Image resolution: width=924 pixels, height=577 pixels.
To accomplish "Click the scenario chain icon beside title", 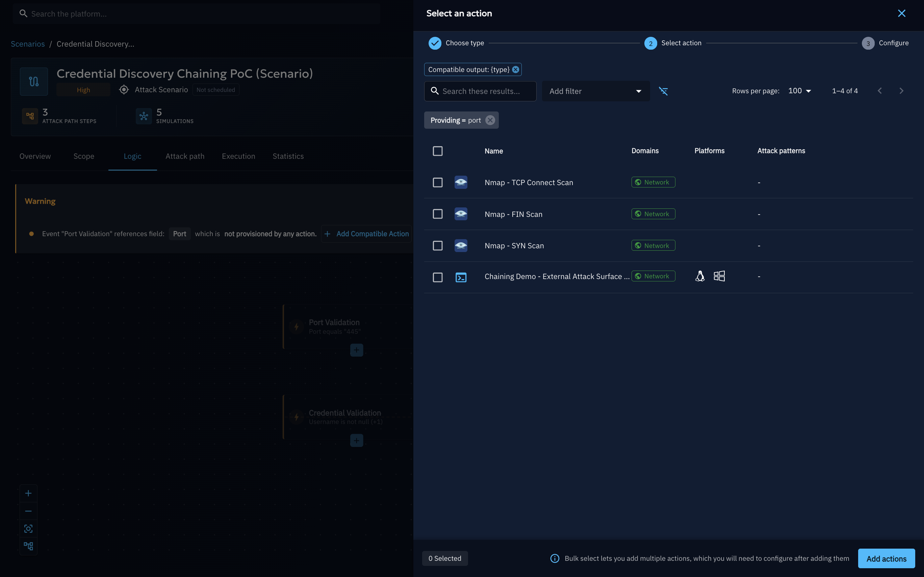I will (x=34, y=81).
